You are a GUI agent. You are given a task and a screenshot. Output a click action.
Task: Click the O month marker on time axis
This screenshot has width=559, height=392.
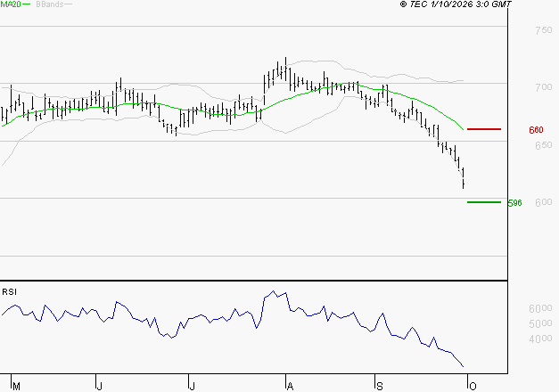pos(473,387)
